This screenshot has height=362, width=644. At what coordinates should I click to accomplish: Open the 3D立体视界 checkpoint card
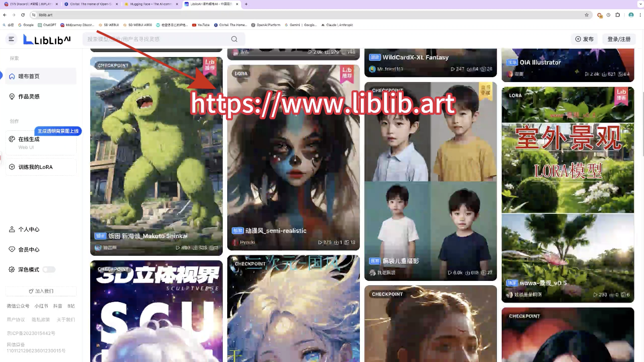click(156, 311)
